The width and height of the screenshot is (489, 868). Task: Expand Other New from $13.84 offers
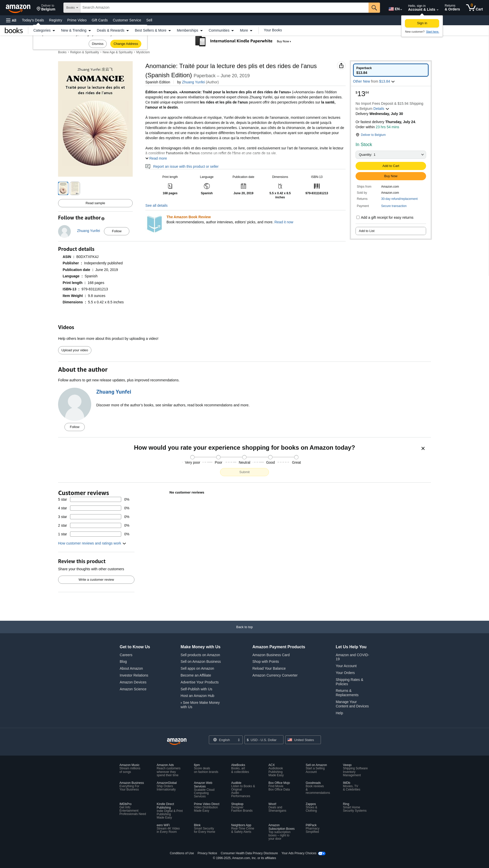click(374, 82)
